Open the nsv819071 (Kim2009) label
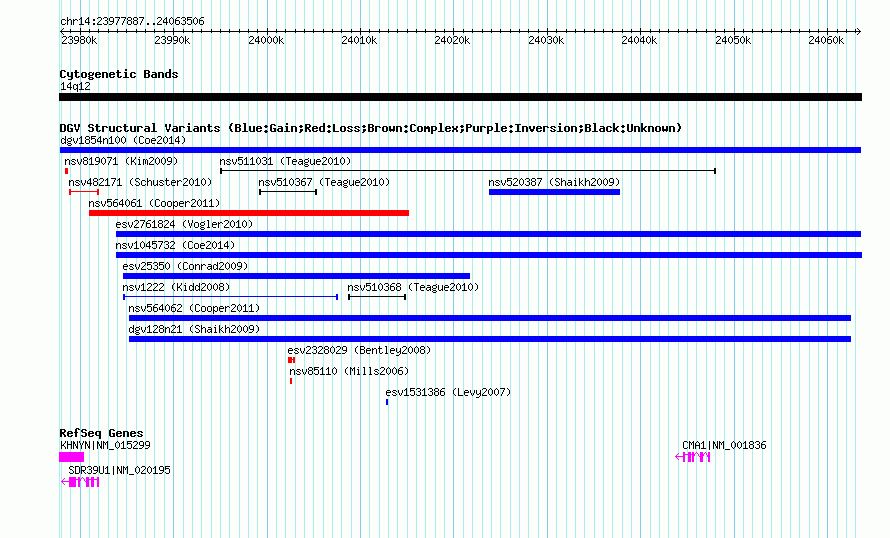890x538 pixels. tap(121, 161)
